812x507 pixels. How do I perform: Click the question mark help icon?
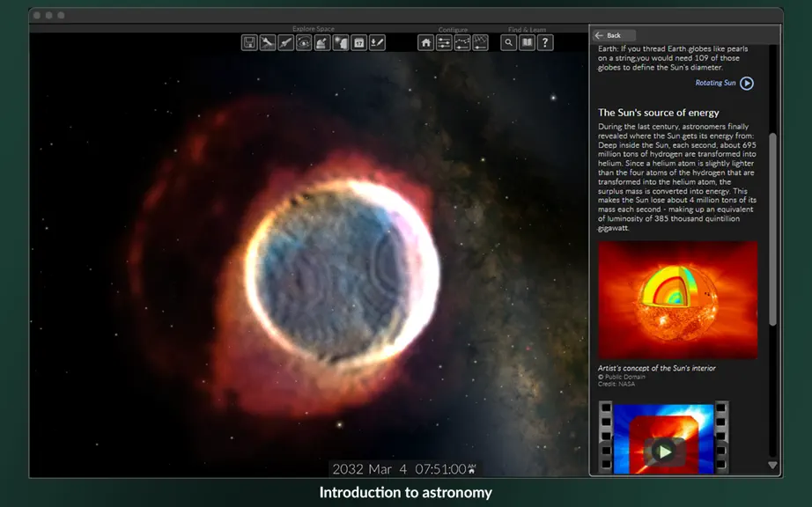pyautogui.click(x=545, y=42)
